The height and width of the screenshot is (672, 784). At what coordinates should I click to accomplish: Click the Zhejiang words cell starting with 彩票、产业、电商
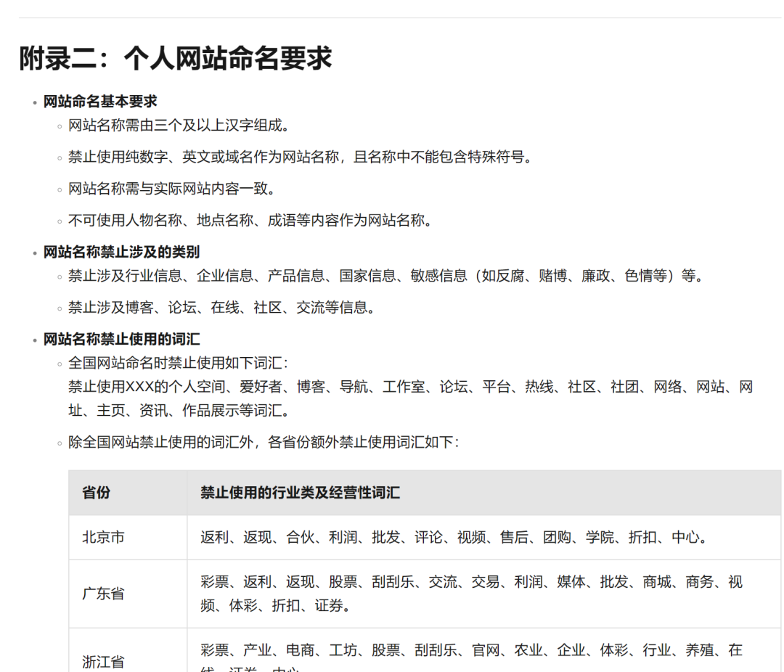tap(450, 651)
